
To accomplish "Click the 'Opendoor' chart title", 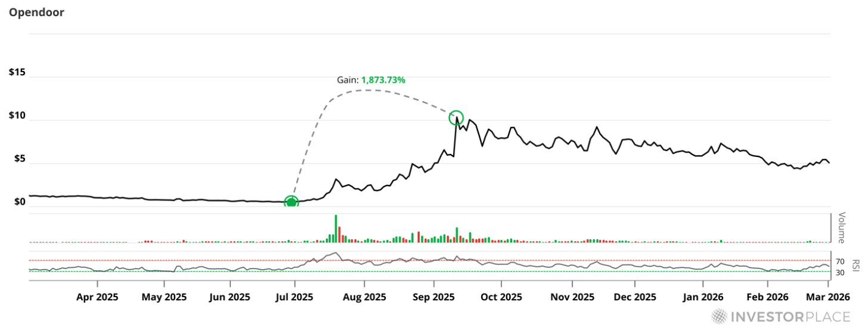I will 36,12.
